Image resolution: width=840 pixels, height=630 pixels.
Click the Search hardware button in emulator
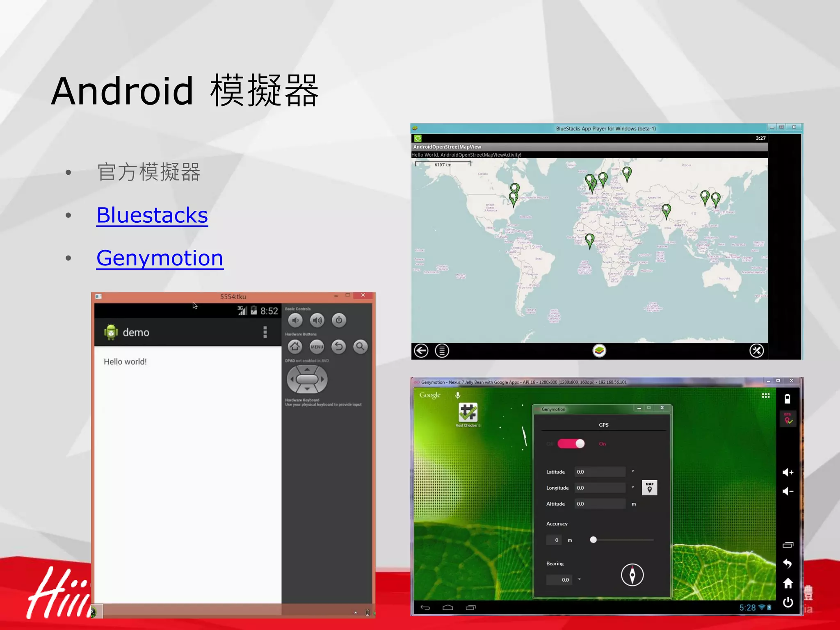coord(360,347)
